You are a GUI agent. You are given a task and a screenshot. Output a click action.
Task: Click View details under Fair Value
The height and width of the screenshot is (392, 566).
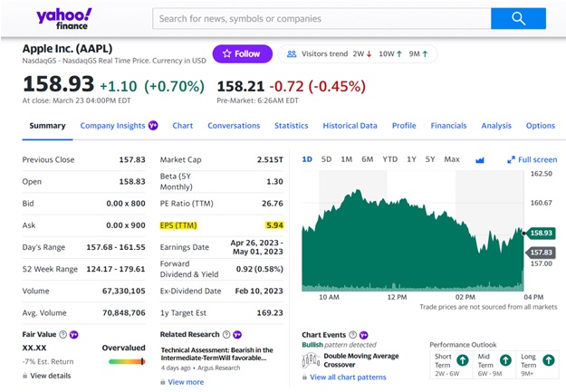coord(51,376)
